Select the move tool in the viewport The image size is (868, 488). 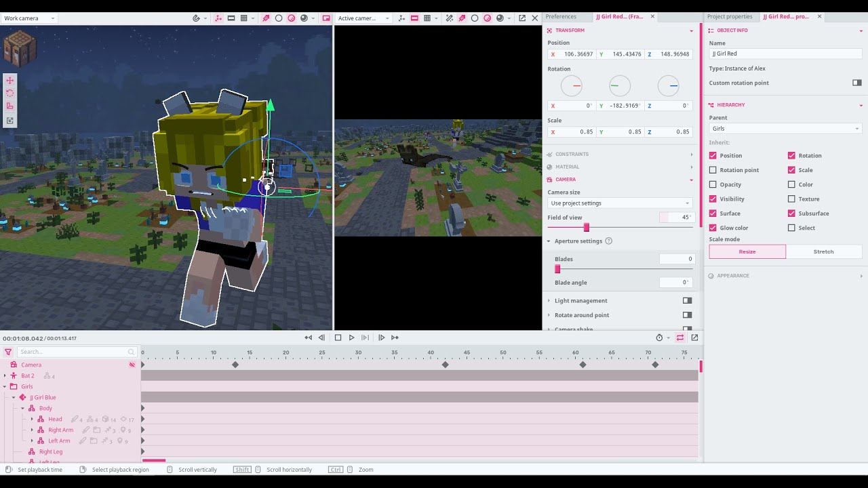pos(10,80)
